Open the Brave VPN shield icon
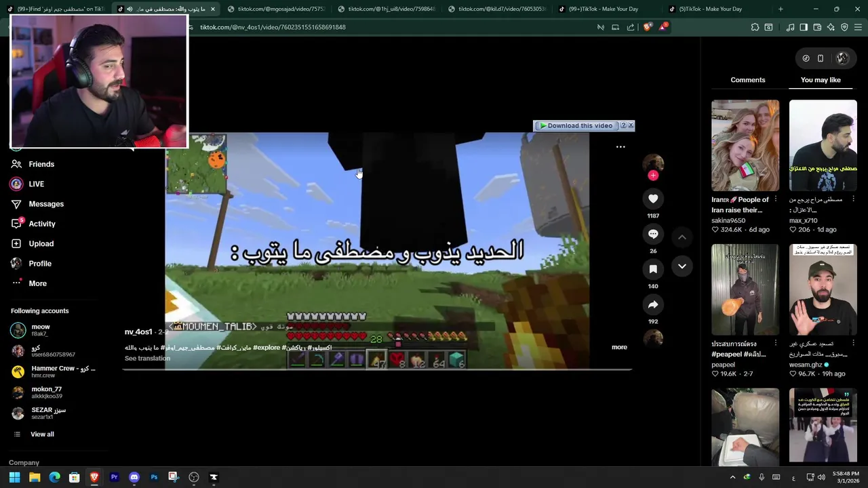 tap(844, 27)
